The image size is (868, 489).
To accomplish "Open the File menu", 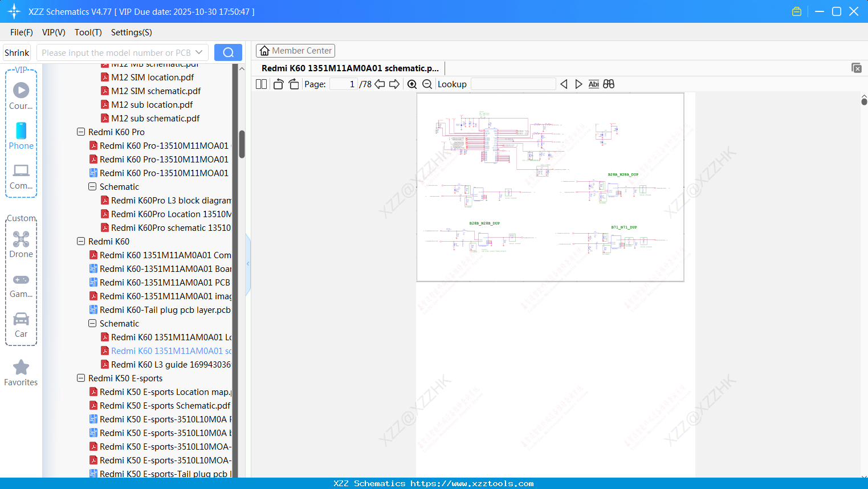I will click(21, 32).
